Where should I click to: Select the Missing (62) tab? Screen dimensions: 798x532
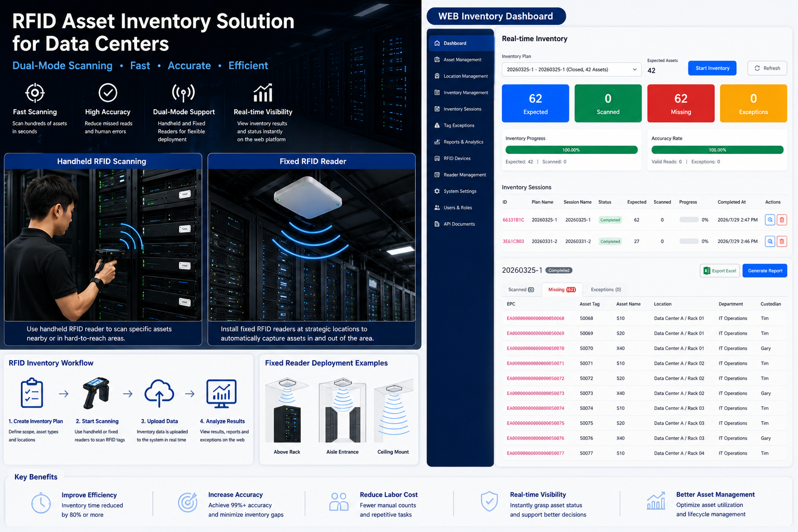coord(562,290)
